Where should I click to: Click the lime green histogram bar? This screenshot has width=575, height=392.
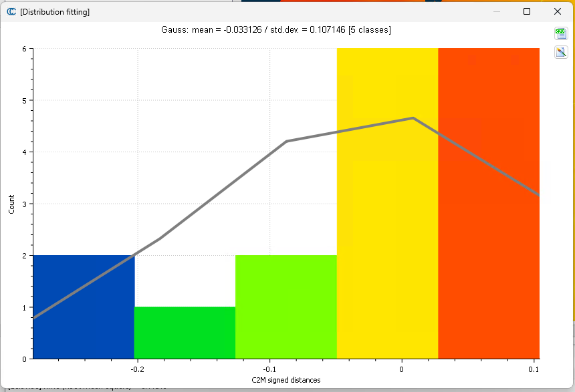[x=286, y=307]
